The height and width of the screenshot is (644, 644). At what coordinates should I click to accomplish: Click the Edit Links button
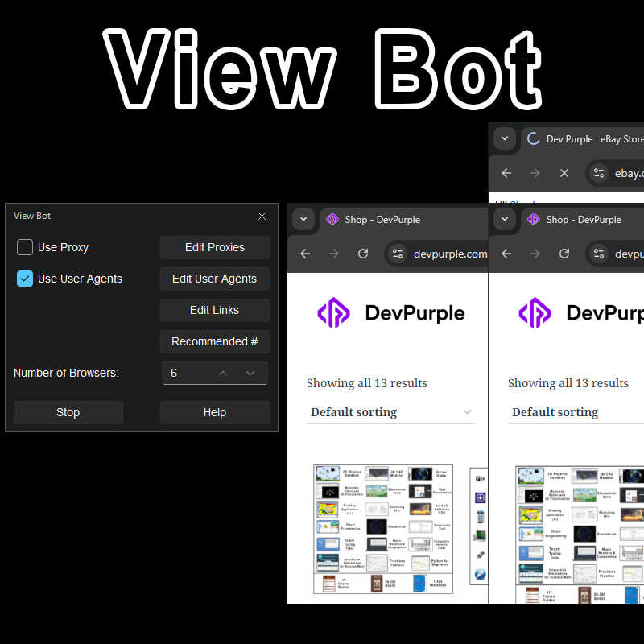(x=215, y=310)
